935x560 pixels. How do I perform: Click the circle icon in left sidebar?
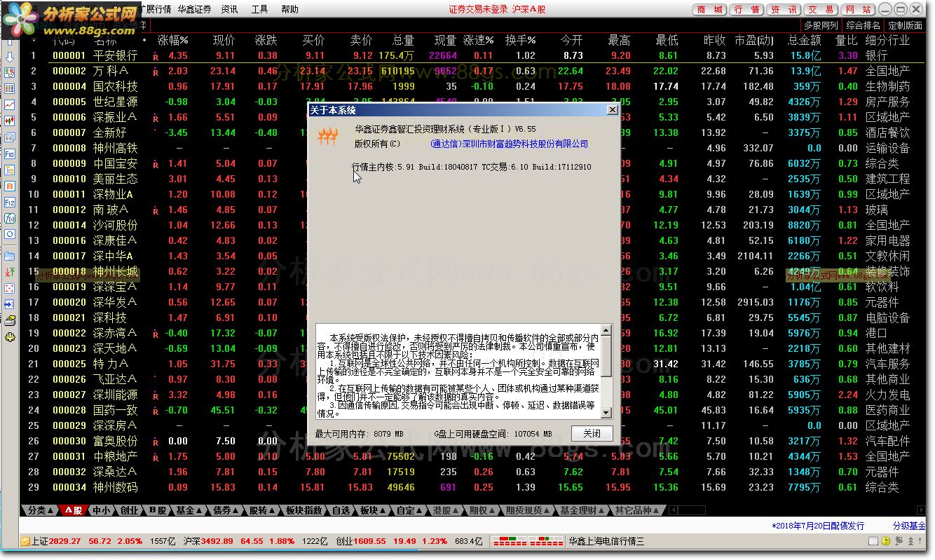pos(9,234)
